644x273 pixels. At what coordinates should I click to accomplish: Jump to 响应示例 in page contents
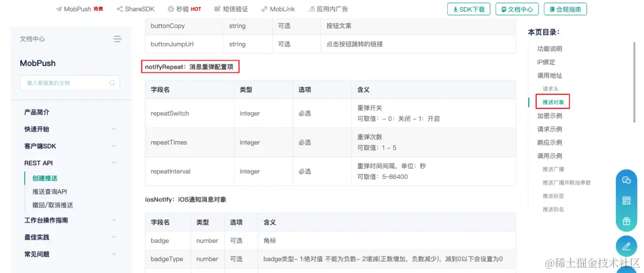point(550,142)
